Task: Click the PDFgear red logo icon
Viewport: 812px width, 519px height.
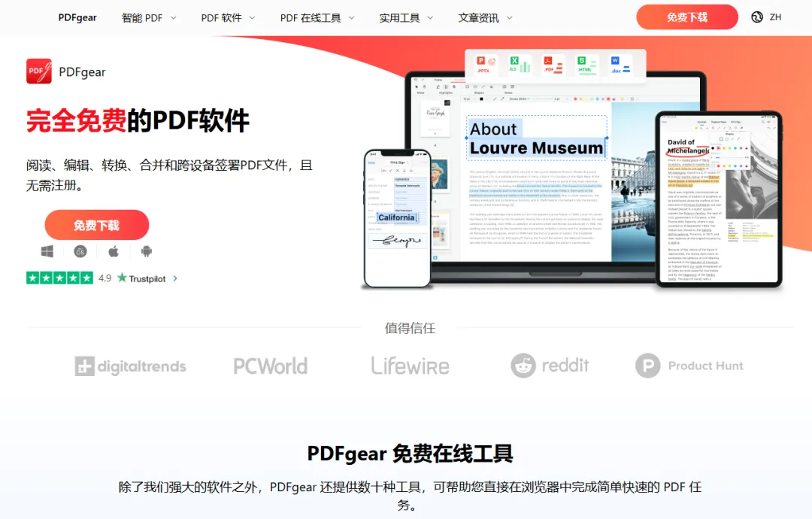Action: (x=39, y=71)
